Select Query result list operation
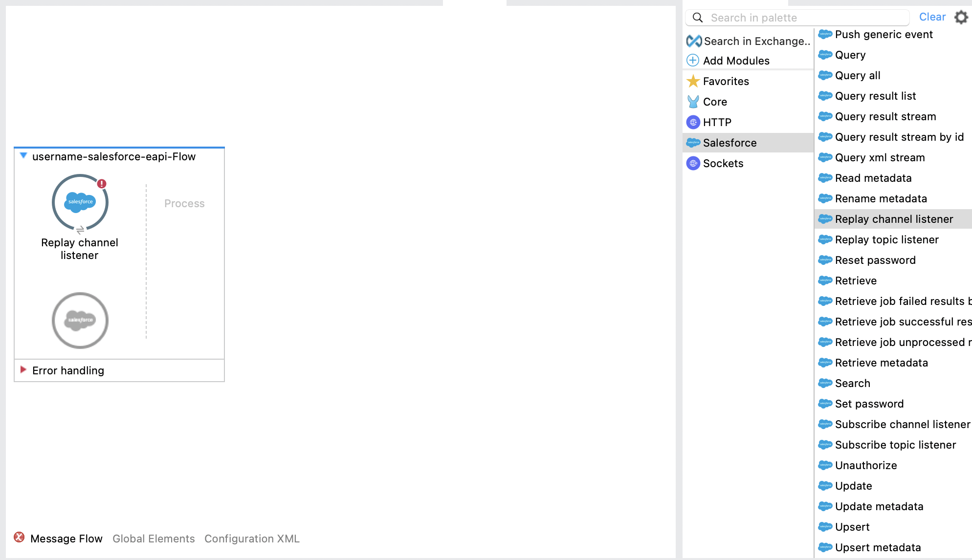972x560 pixels. [x=893, y=96]
